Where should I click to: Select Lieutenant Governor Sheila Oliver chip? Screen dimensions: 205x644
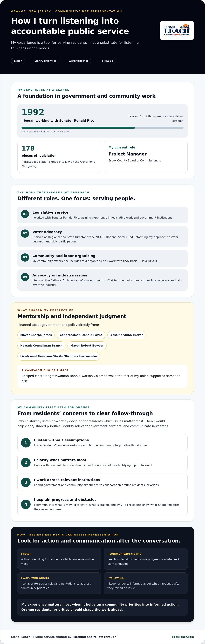pyautogui.click(x=59, y=356)
